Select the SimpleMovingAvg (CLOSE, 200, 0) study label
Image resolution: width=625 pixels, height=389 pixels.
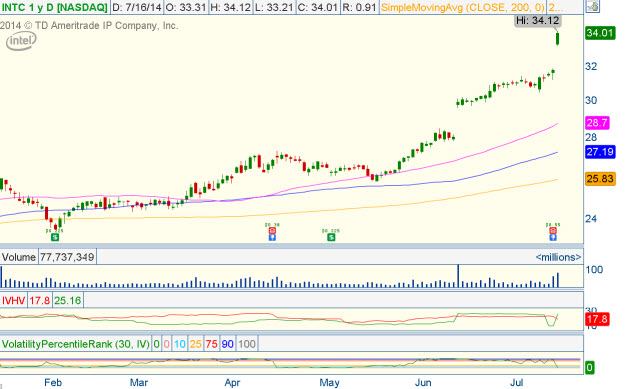pos(462,7)
